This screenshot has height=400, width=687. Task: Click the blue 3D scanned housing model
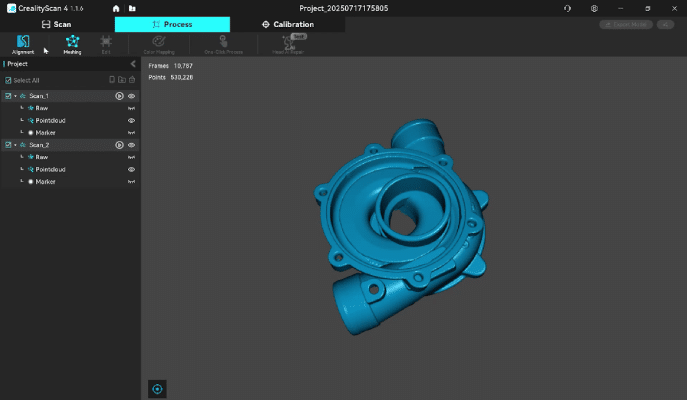tap(401, 227)
